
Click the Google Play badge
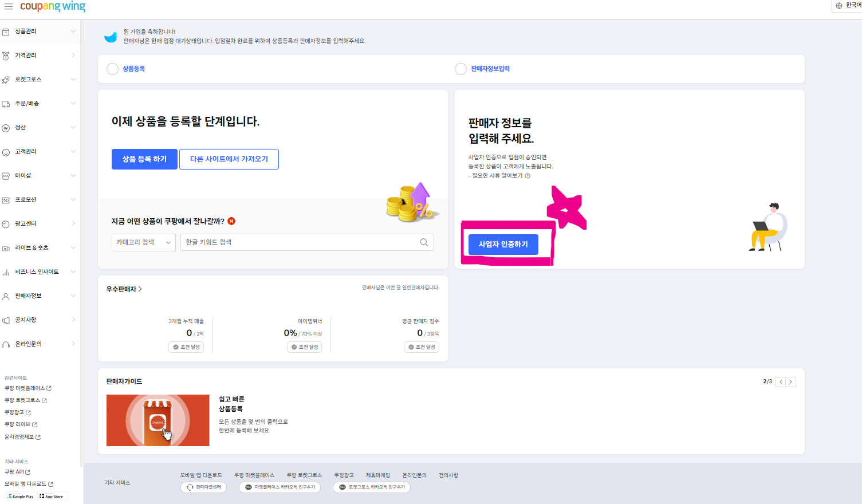click(21, 496)
